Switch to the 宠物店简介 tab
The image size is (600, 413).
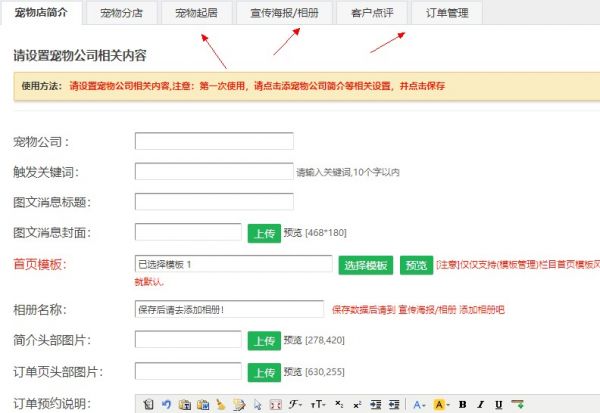pos(41,13)
